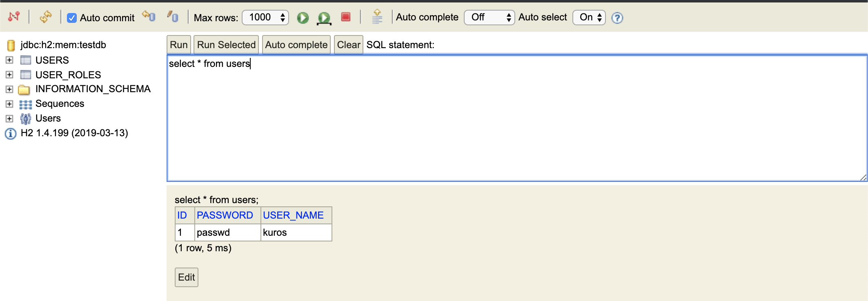Screen dimensions: 868x301
Task: Select INFORMATION_SCHEMA label in tree
Action: point(93,89)
